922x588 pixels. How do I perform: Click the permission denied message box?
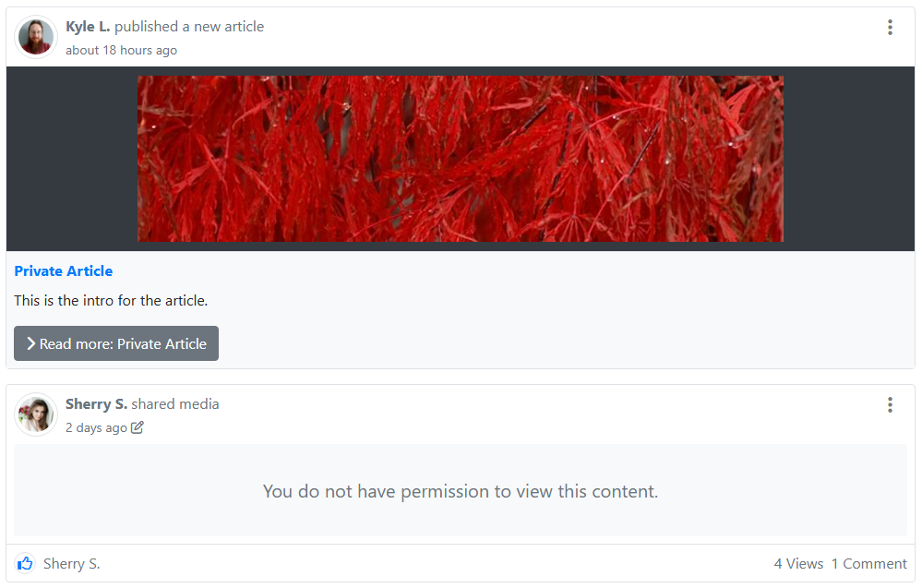tap(460, 490)
